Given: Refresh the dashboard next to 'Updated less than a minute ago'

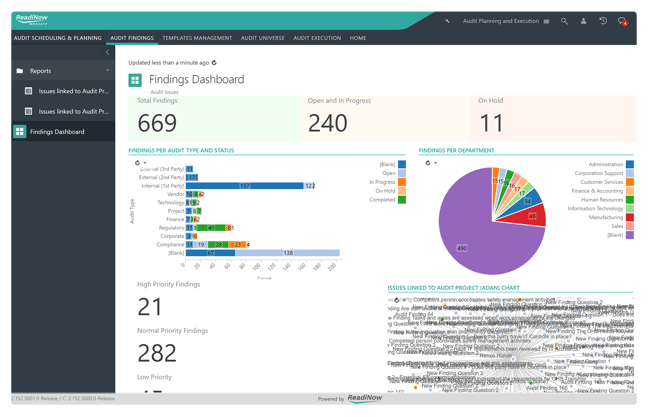Looking at the screenshot, I should pyautogui.click(x=214, y=63).
